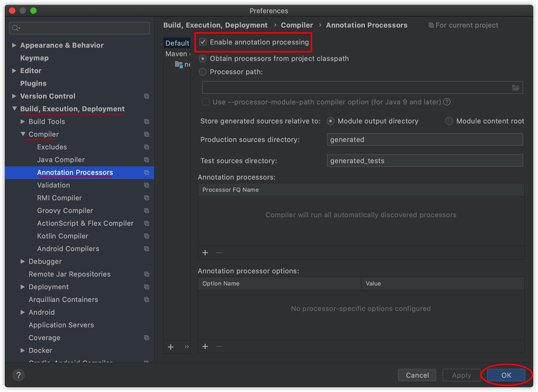Screen dimensions: 538x392
Task: Click the more actions chevrons in profile toolbar
Action: coord(187,347)
